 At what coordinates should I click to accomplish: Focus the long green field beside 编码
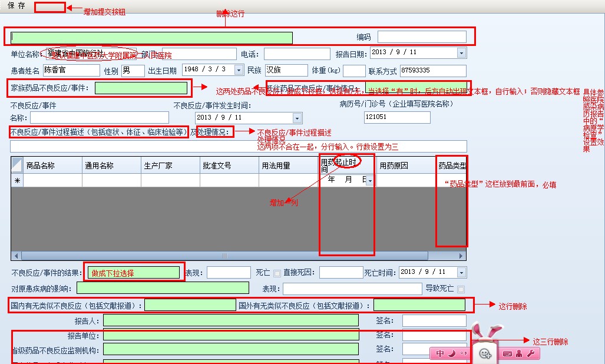coord(151,38)
